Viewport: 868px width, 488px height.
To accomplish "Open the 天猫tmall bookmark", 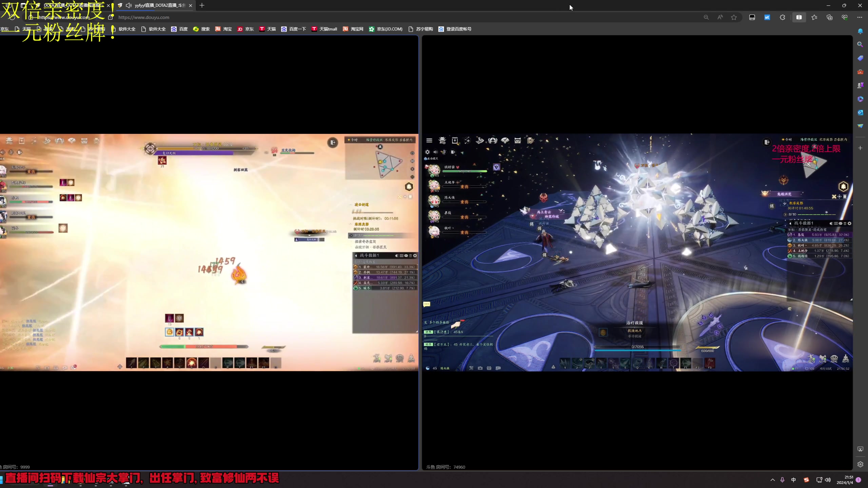I will tap(324, 29).
